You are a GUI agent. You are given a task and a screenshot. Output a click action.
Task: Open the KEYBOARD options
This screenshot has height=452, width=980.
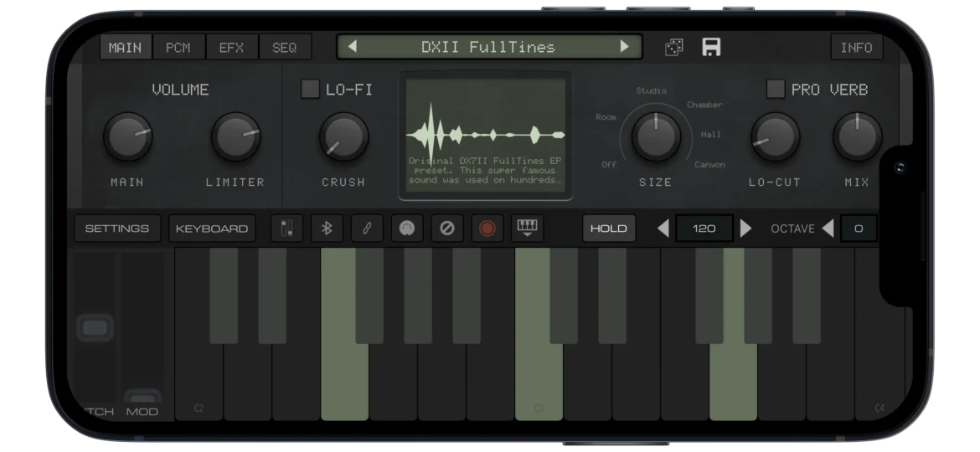(212, 229)
